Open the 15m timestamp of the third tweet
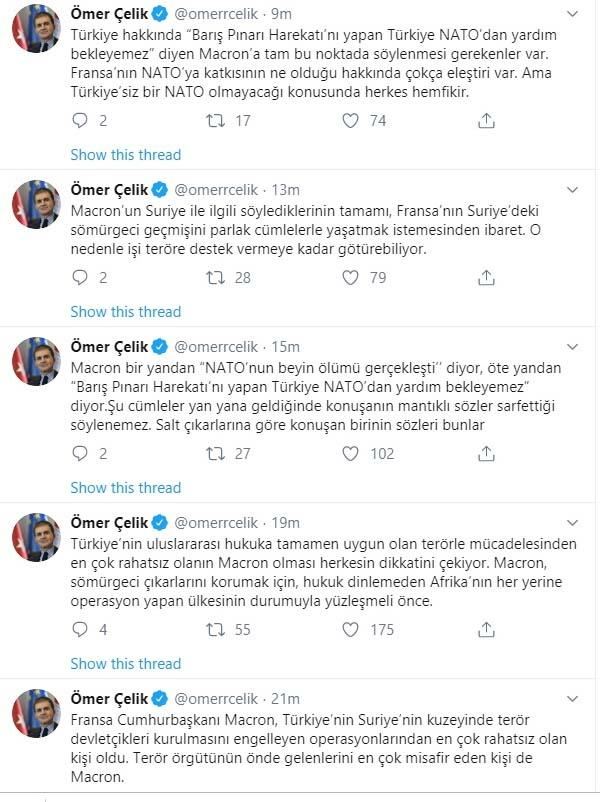Image resolution: width=600 pixels, height=802 pixels. point(286,346)
